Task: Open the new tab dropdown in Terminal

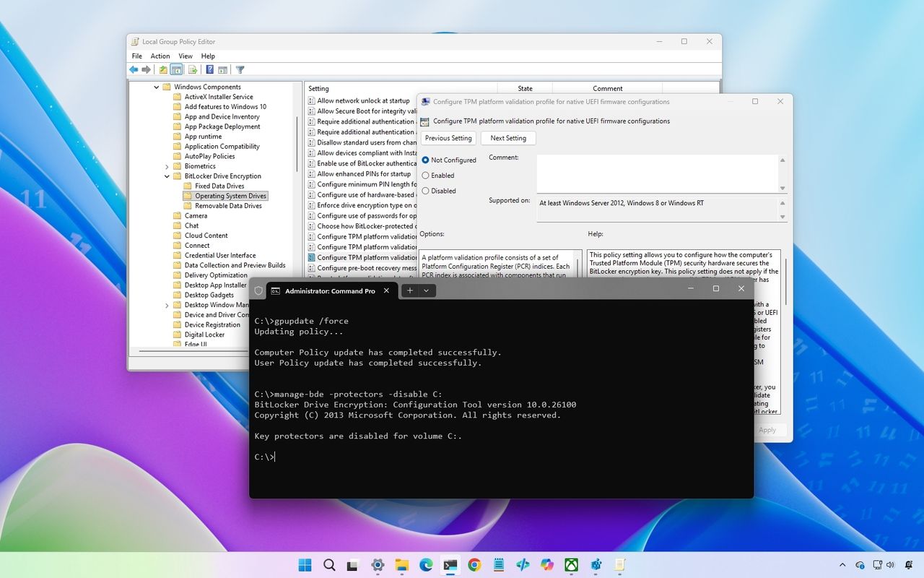Action: (x=426, y=290)
